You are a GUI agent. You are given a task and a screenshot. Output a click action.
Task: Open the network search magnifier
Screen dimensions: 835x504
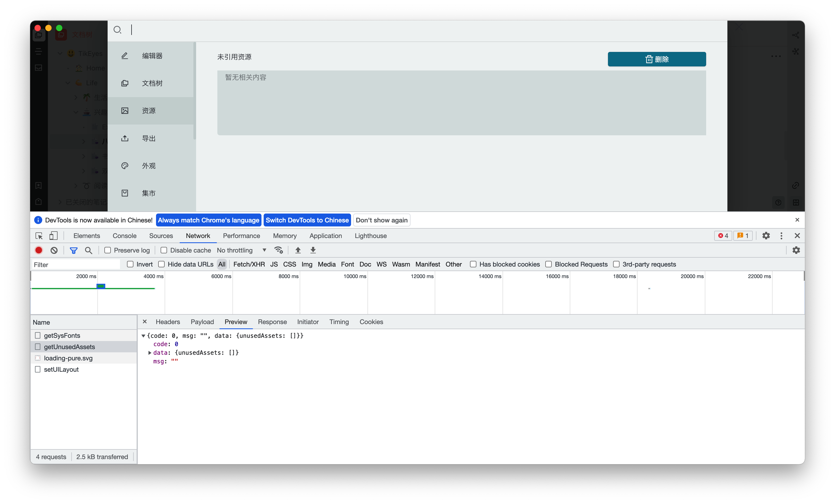click(89, 250)
